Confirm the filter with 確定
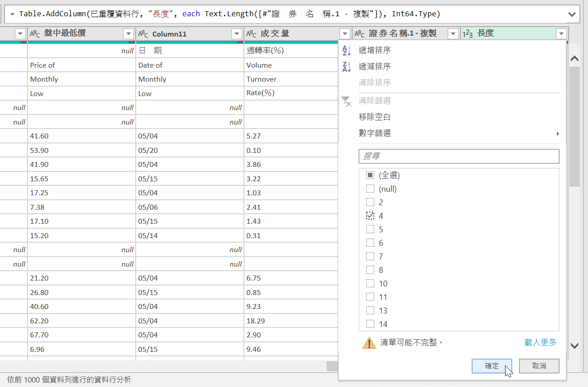588x387 pixels. click(x=492, y=366)
